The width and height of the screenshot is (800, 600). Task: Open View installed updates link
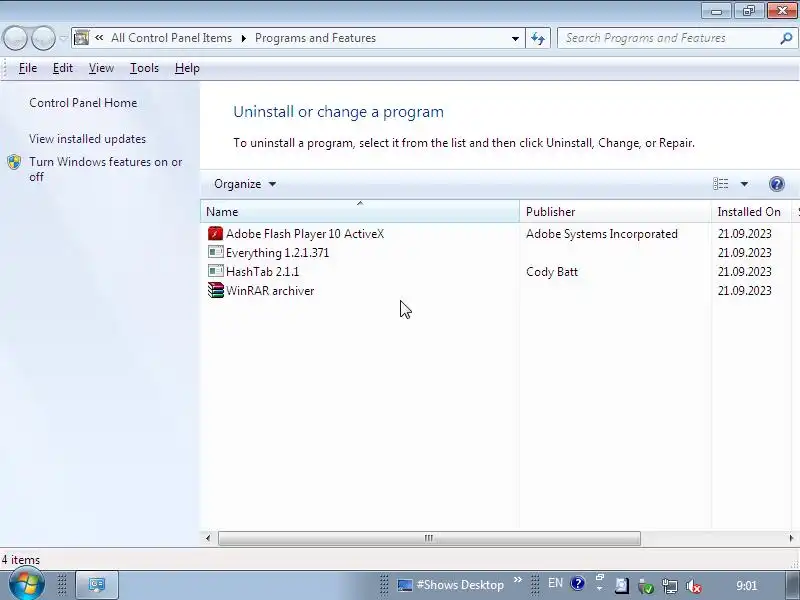(87, 139)
